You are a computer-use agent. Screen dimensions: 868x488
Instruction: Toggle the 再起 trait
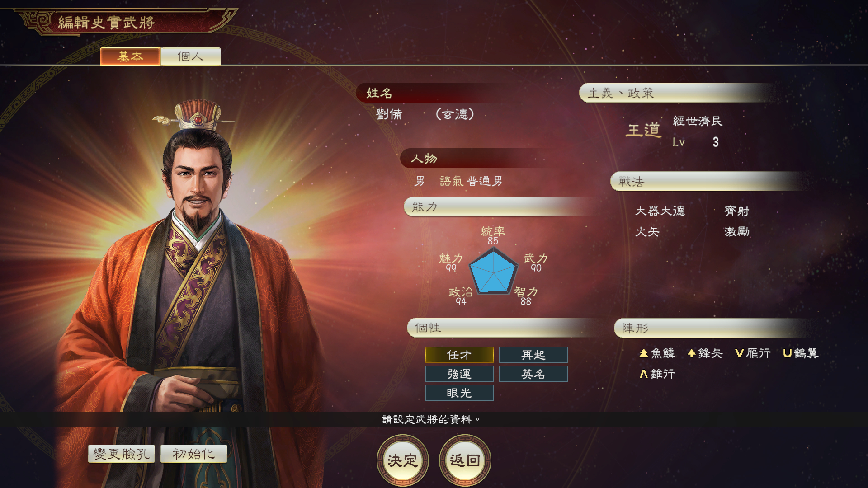pyautogui.click(x=533, y=355)
